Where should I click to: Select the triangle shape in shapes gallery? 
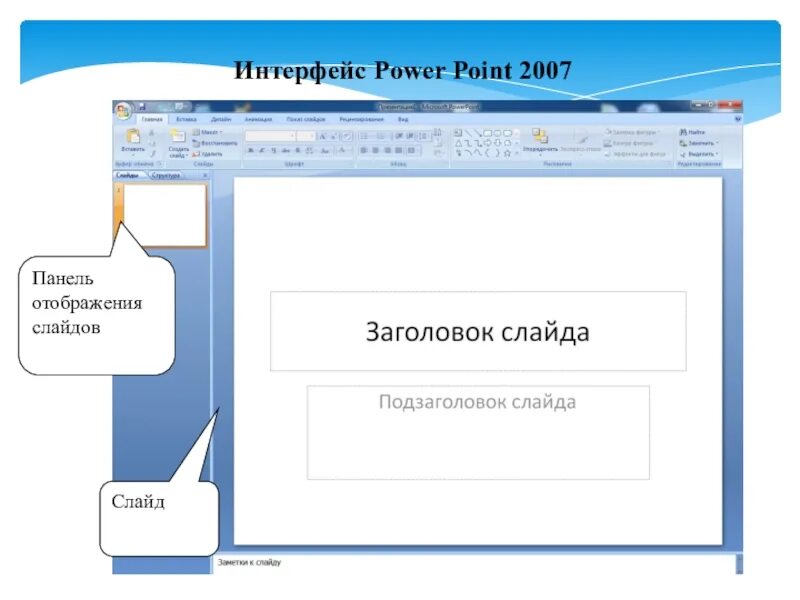pos(459,143)
